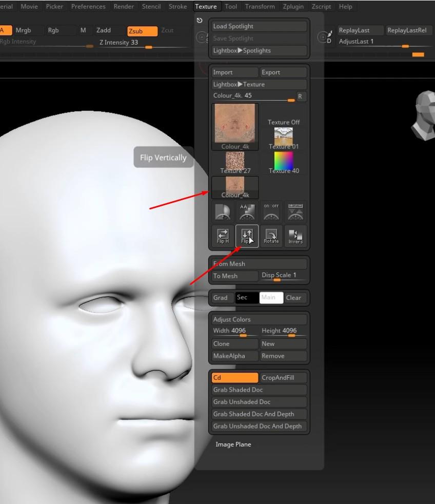Click the Remove texture button

point(283,356)
